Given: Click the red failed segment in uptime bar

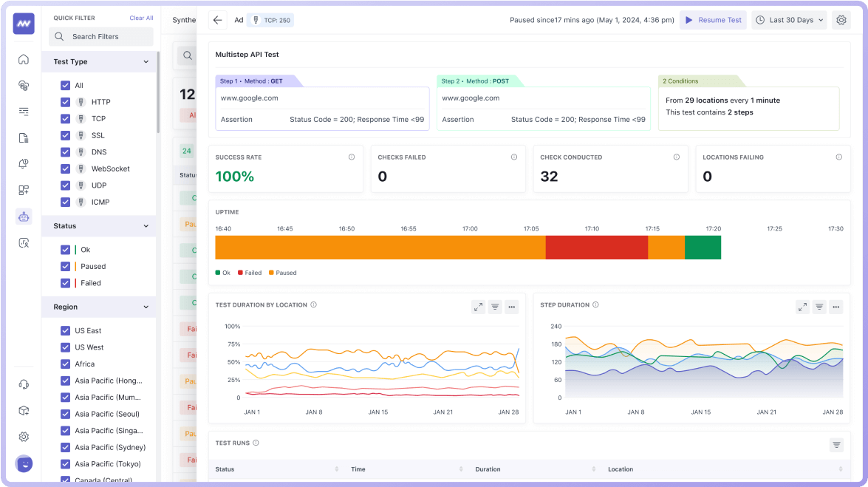Looking at the screenshot, I should click(x=596, y=248).
